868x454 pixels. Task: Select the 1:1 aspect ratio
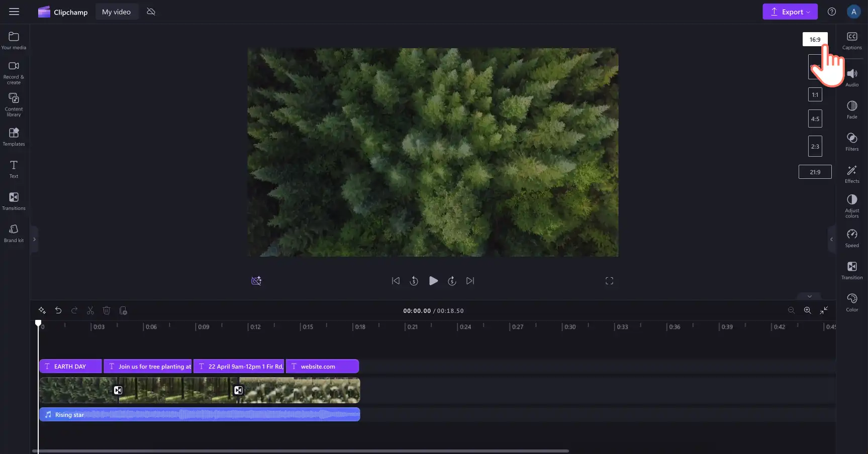815,94
